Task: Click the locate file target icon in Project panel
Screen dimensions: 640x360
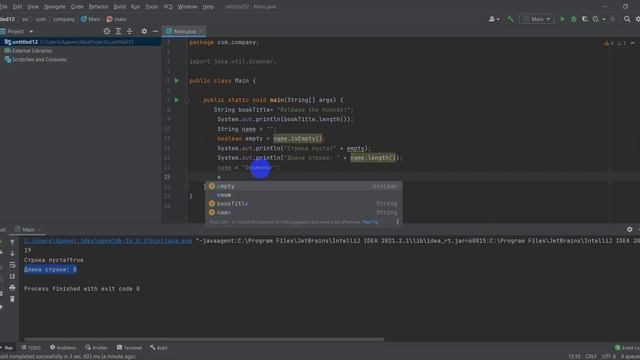Action: tap(107, 31)
